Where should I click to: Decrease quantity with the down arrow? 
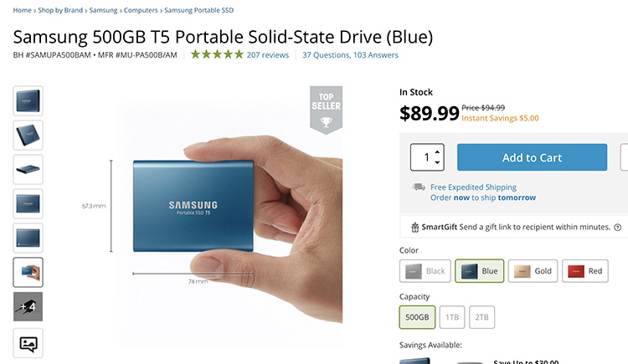point(437,162)
